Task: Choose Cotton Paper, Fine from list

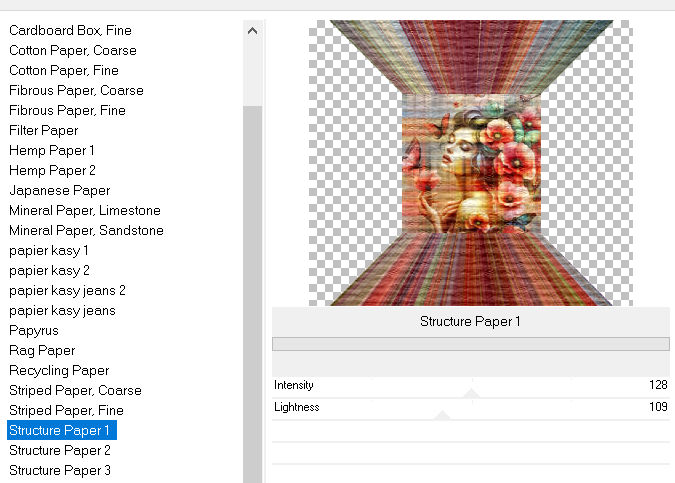Action: click(64, 70)
